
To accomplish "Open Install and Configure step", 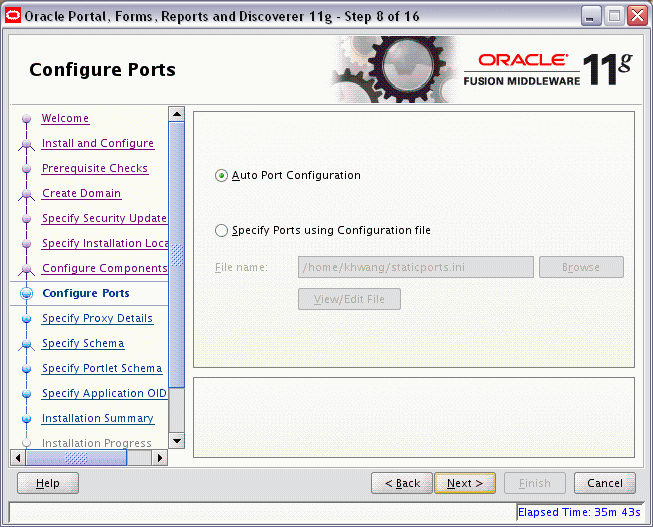I will (x=98, y=143).
